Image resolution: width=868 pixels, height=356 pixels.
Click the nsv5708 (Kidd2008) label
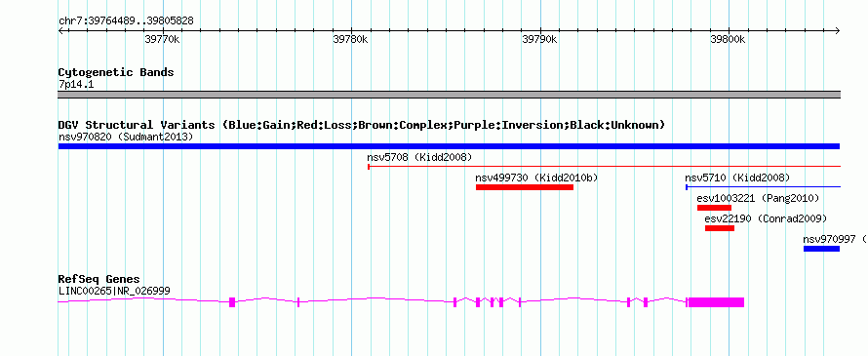[419, 157]
